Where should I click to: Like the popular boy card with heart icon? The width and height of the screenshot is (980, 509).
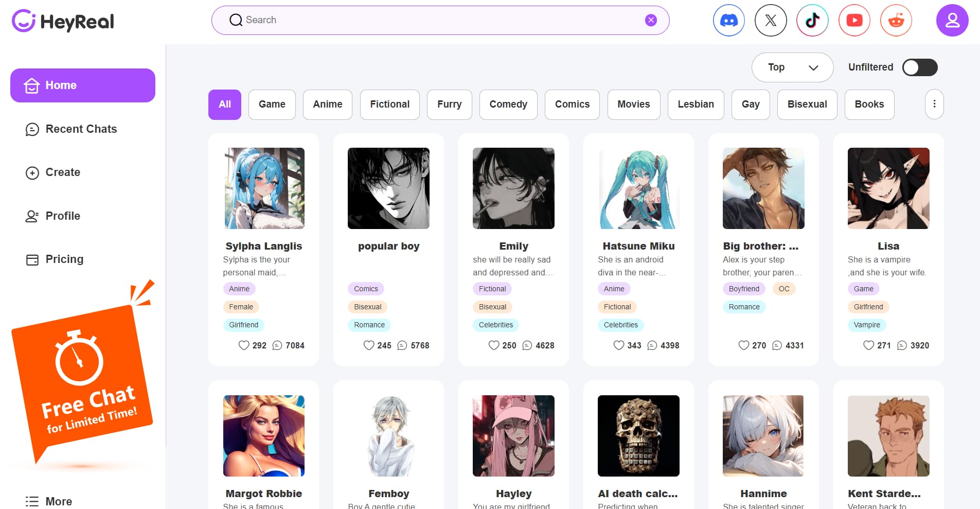[x=369, y=345]
